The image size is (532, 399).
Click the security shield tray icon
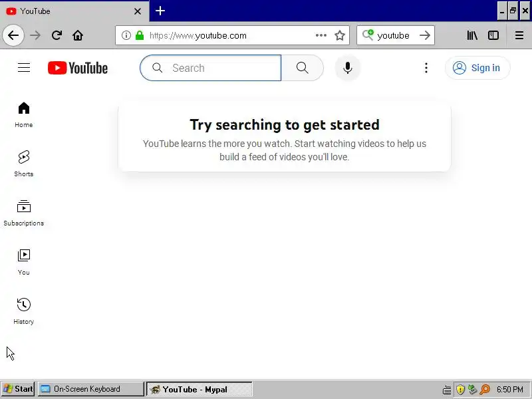pyautogui.click(x=460, y=389)
